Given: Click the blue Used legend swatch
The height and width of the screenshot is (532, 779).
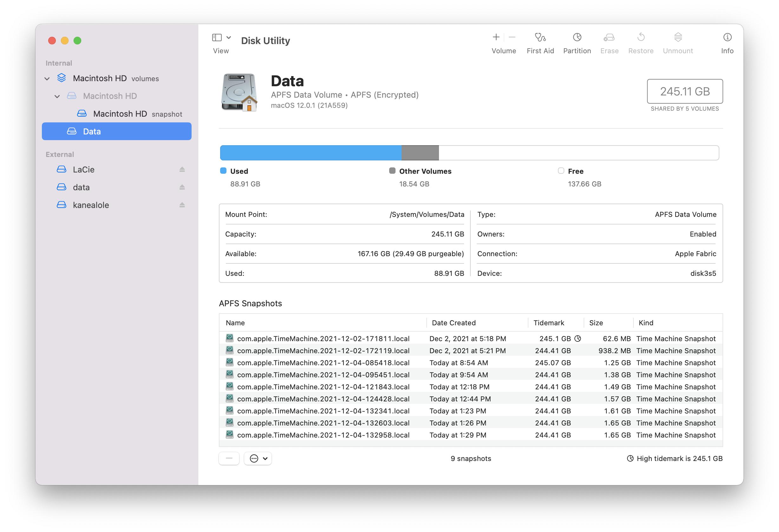Looking at the screenshot, I should point(223,171).
